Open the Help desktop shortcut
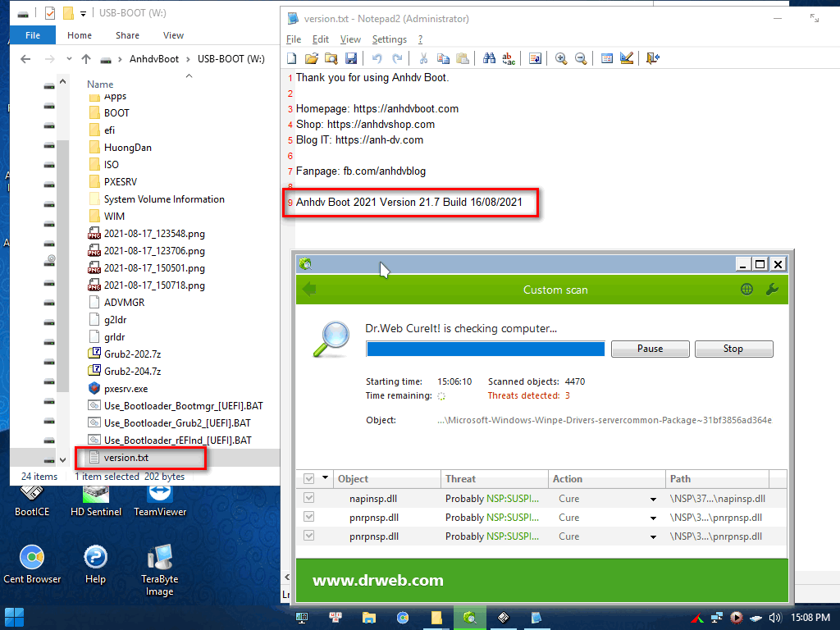The height and width of the screenshot is (630, 840). click(x=95, y=564)
